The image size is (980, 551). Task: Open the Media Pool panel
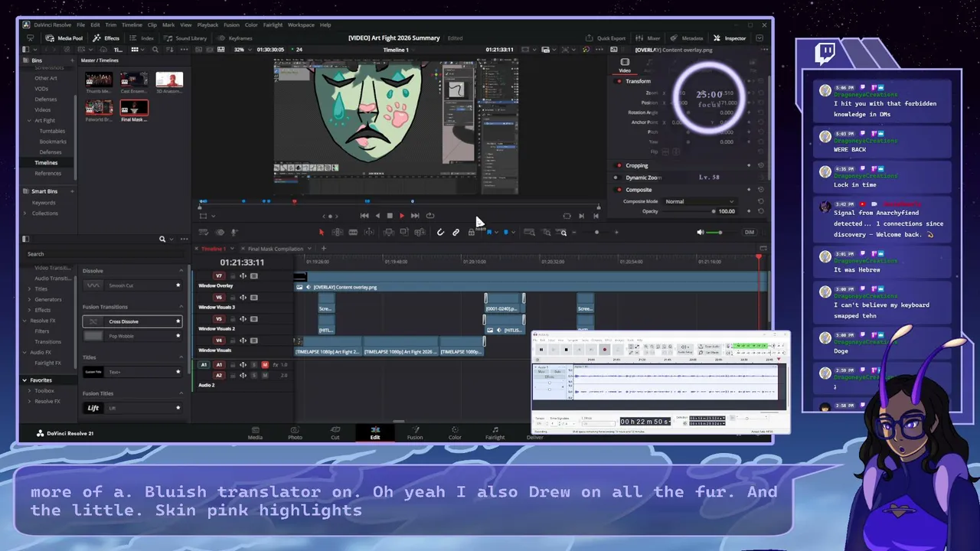pyautogui.click(x=65, y=38)
